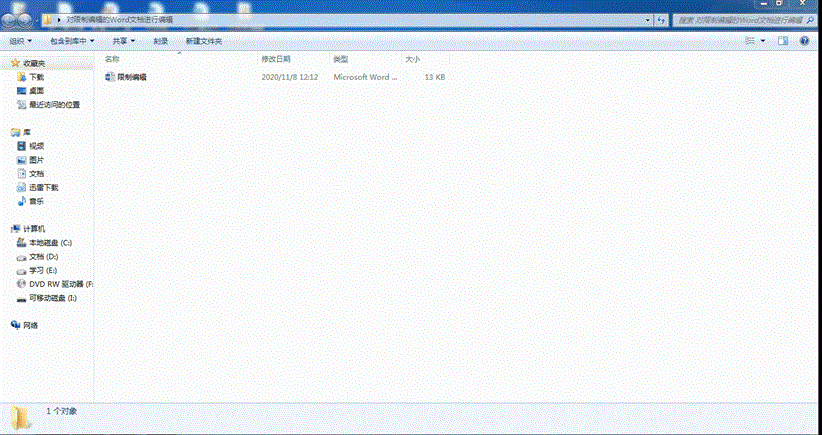Open the view options dropdown arrow
The height and width of the screenshot is (435, 822).
tap(763, 41)
